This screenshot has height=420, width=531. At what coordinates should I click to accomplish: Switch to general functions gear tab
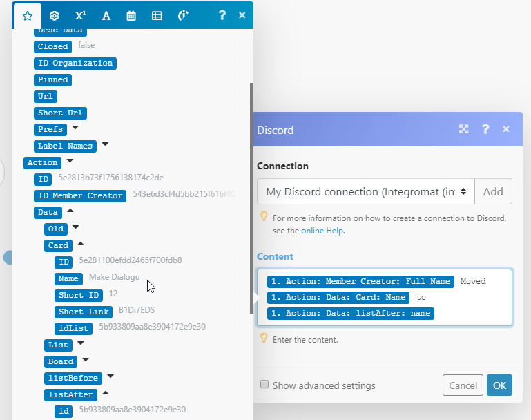54,16
